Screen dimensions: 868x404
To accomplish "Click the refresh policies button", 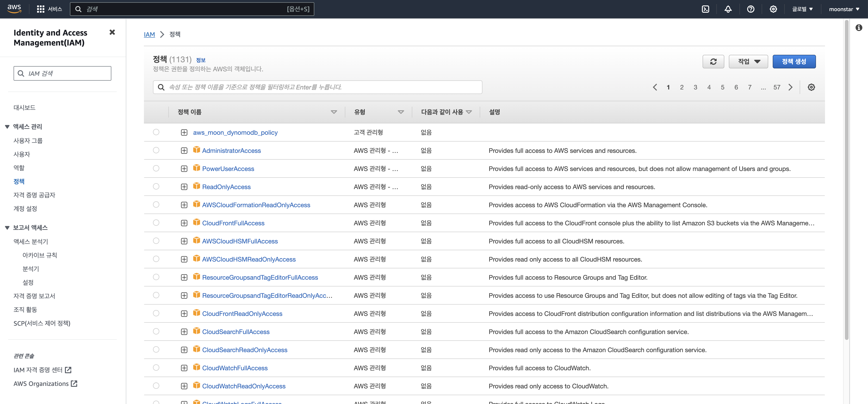I will pyautogui.click(x=713, y=62).
